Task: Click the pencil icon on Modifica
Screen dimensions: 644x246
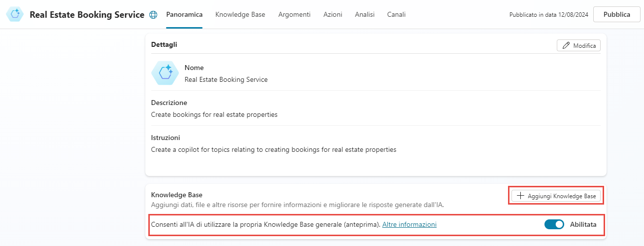Action: [x=566, y=46]
